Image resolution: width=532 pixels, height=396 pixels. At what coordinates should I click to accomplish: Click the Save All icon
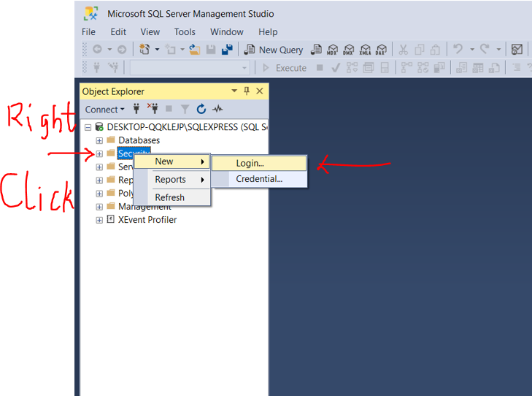pos(227,50)
